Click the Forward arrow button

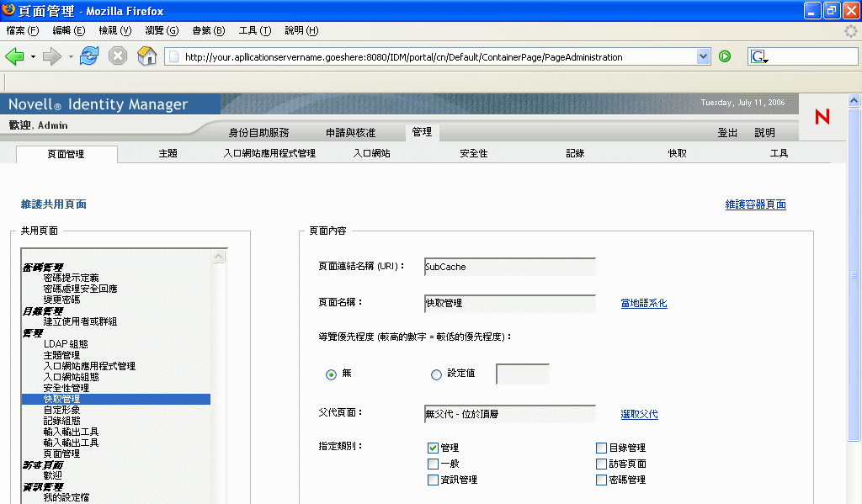[x=51, y=56]
